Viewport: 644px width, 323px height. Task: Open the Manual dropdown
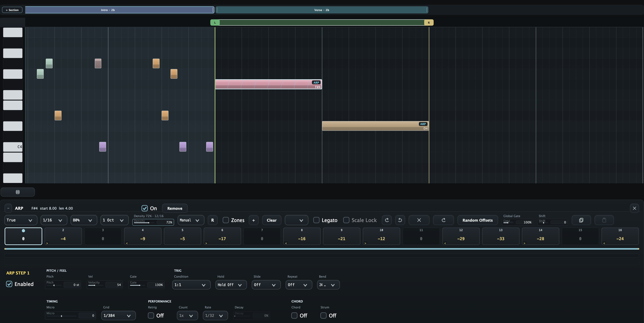(191, 220)
